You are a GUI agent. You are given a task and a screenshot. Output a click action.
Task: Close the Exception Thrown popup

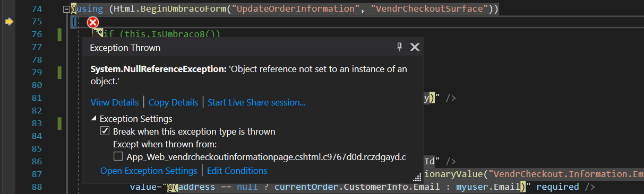click(415, 47)
